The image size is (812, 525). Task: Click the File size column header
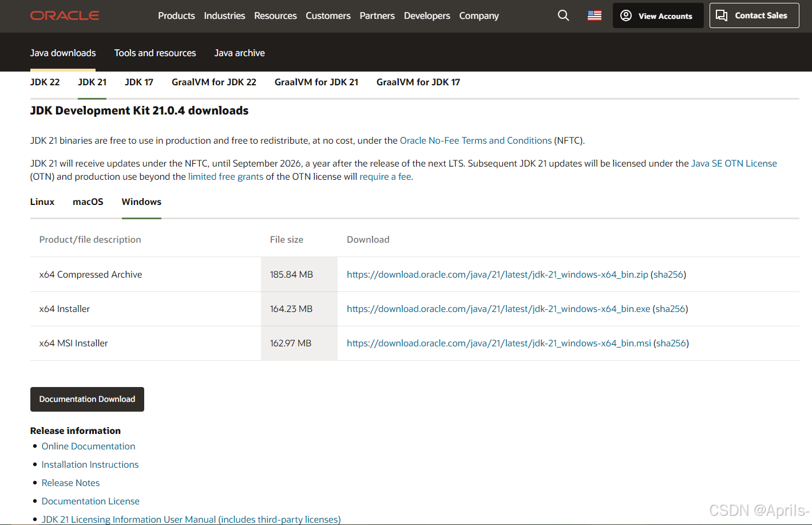coord(287,239)
